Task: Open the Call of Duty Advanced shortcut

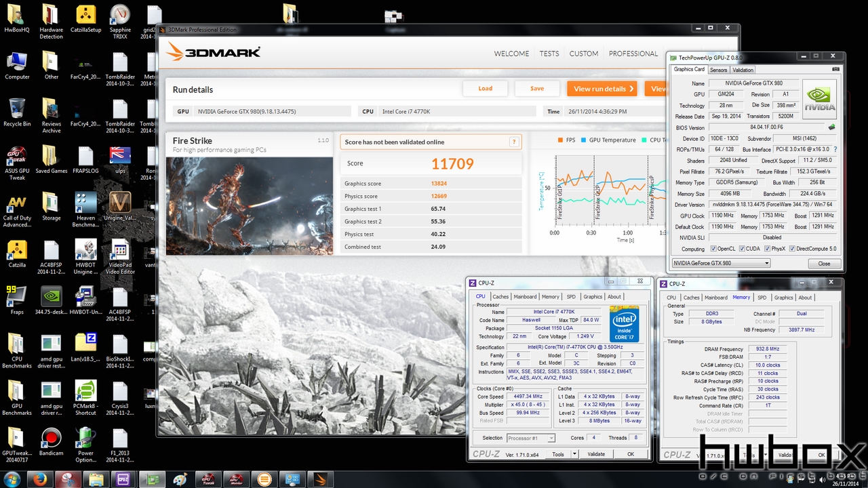Action: click(x=17, y=210)
